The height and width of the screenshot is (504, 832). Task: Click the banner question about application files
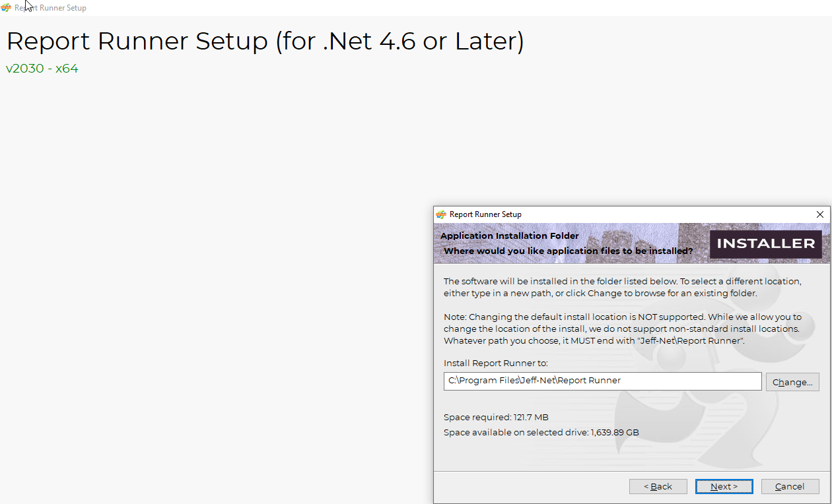568,251
